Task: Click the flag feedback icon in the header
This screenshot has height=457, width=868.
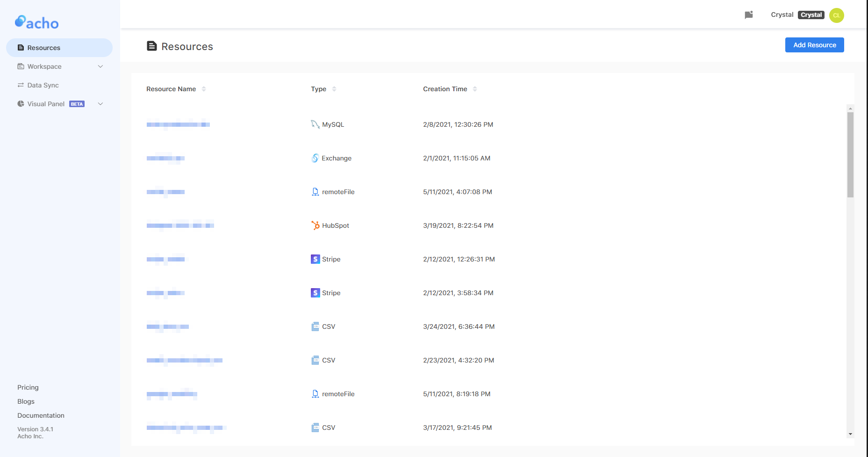Action: [x=749, y=15]
